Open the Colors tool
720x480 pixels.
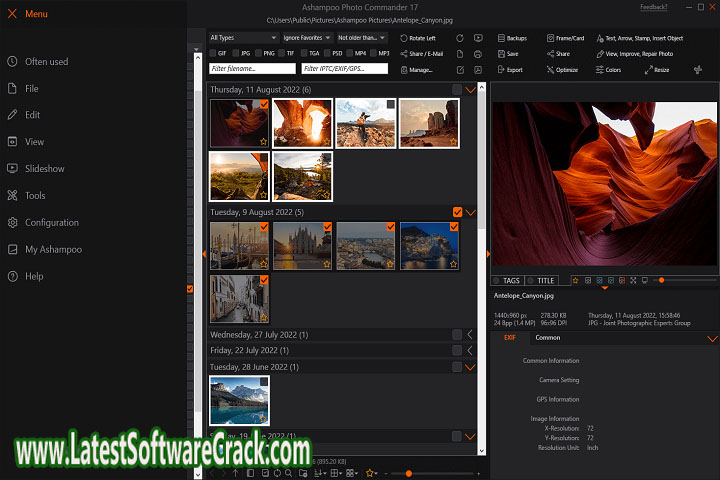tap(608, 70)
